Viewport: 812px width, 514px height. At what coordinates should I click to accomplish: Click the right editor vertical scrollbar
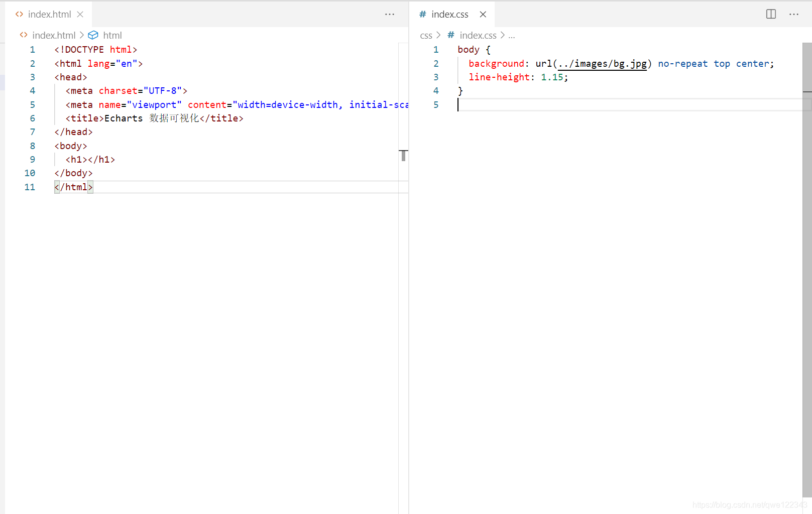(x=807, y=270)
